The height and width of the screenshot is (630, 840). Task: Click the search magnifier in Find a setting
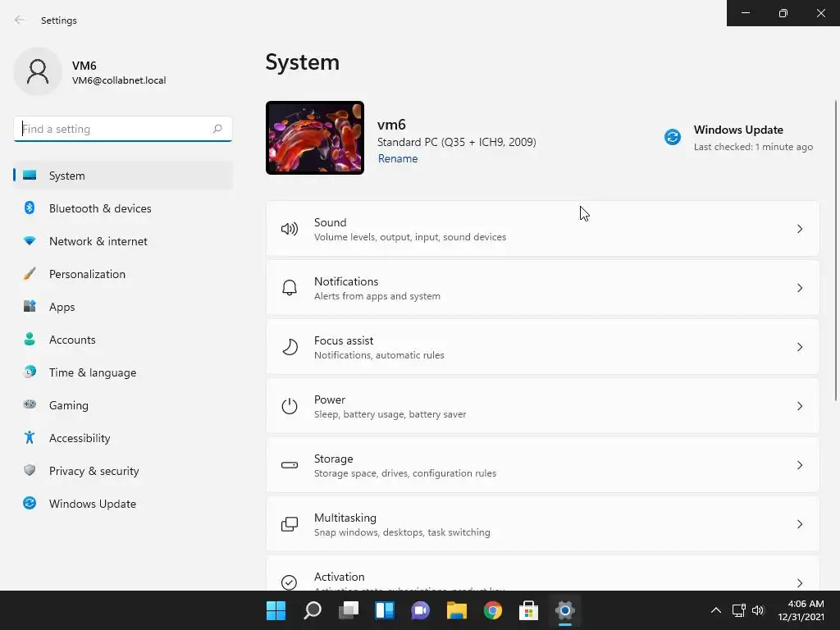click(x=217, y=129)
